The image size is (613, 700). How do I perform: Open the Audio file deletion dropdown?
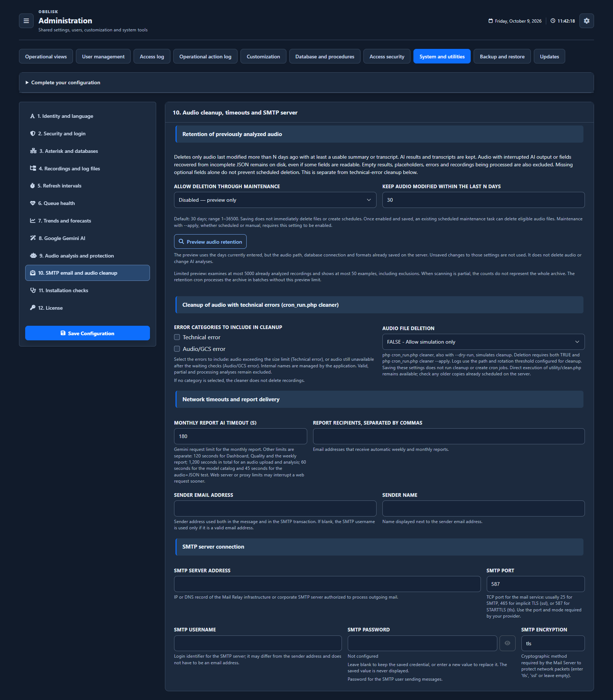(x=483, y=342)
